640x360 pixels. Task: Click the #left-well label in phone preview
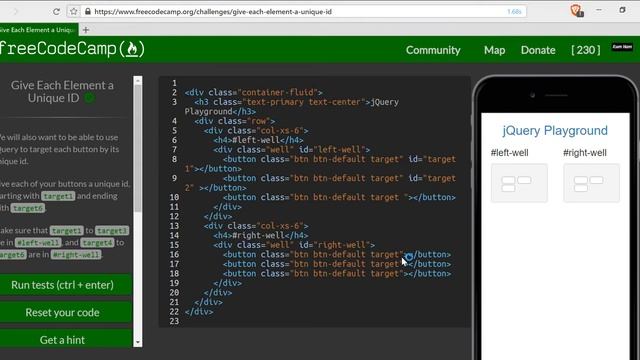click(509, 153)
